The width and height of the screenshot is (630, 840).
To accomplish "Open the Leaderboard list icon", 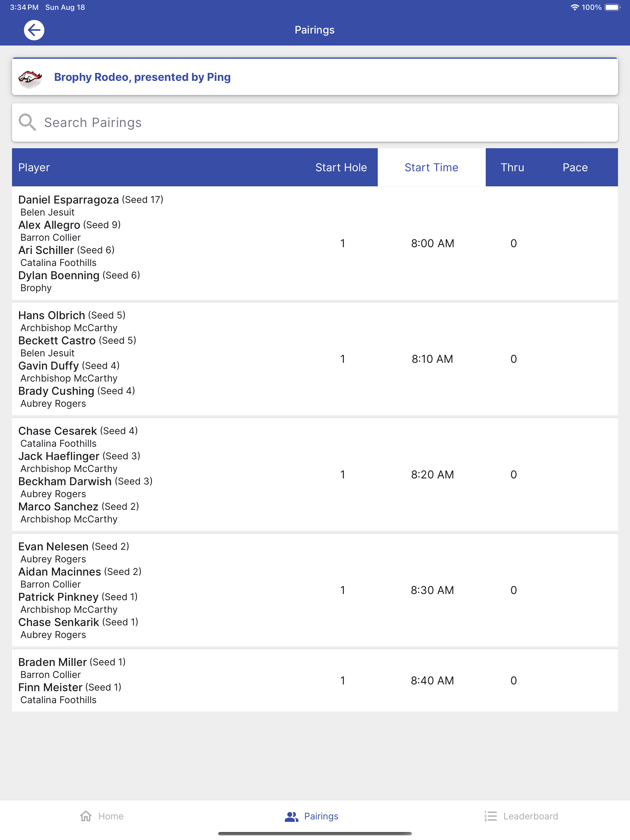I will [491, 816].
